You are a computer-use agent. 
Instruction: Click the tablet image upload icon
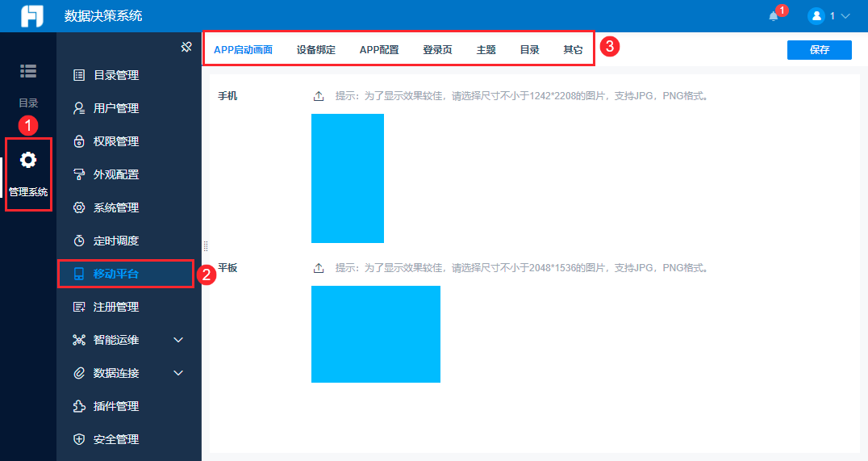(x=319, y=268)
